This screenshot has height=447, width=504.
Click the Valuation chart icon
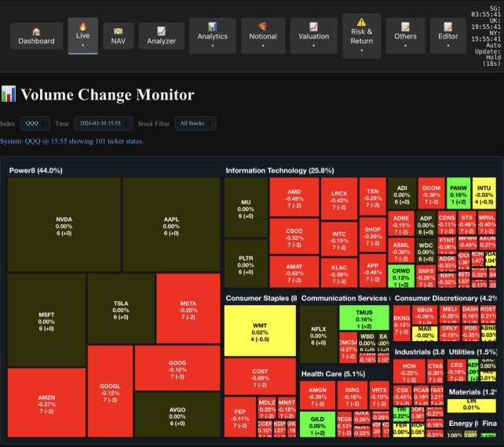313,27
